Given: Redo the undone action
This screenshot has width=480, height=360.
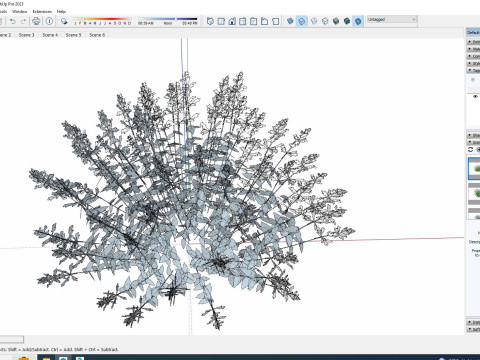Looking at the screenshot, I should [x=23, y=21].
